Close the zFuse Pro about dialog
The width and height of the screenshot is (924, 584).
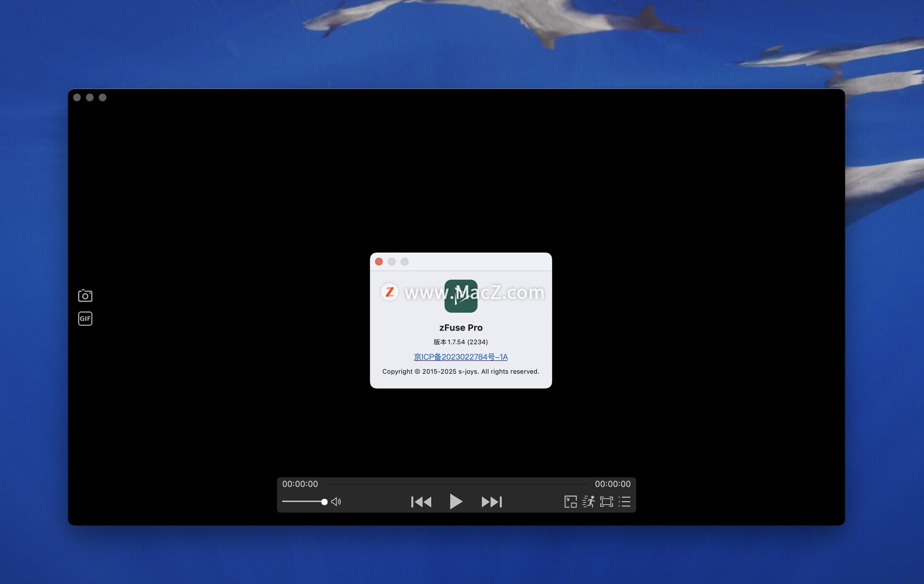pyautogui.click(x=379, y=262)
